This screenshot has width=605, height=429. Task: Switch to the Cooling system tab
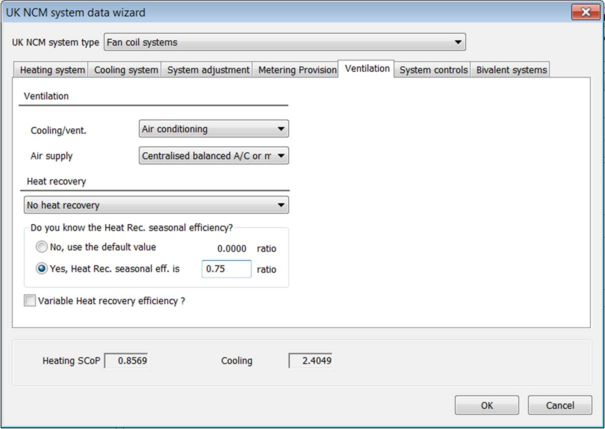tap(126, 70)
